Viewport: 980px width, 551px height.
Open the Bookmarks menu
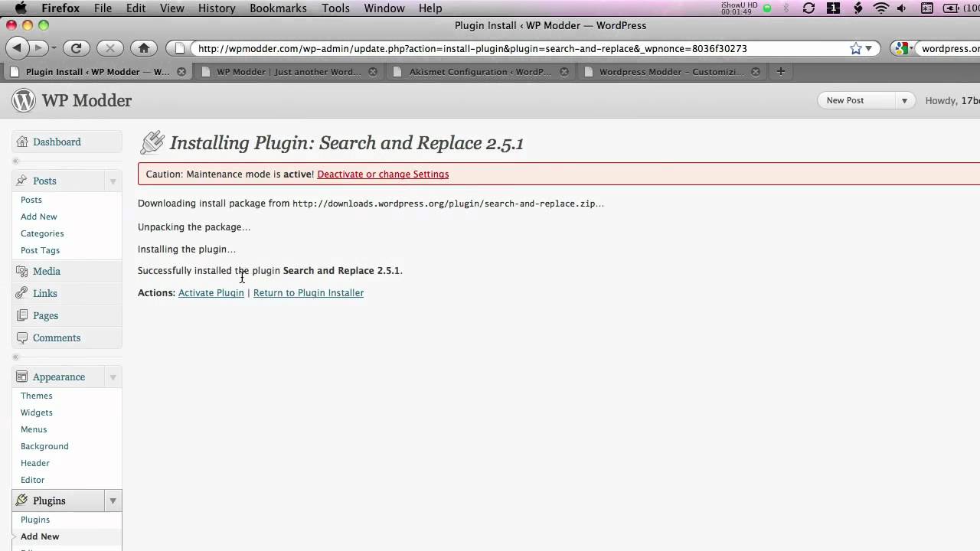278,8
